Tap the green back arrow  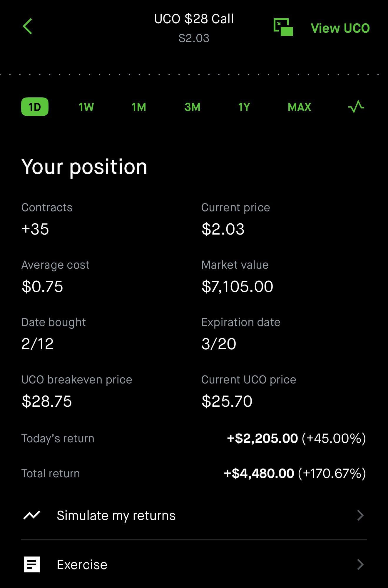click(x=27, y=26)
